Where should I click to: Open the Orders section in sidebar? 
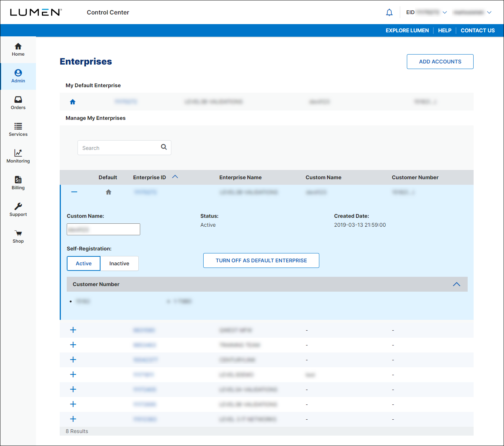click(18, 103)
